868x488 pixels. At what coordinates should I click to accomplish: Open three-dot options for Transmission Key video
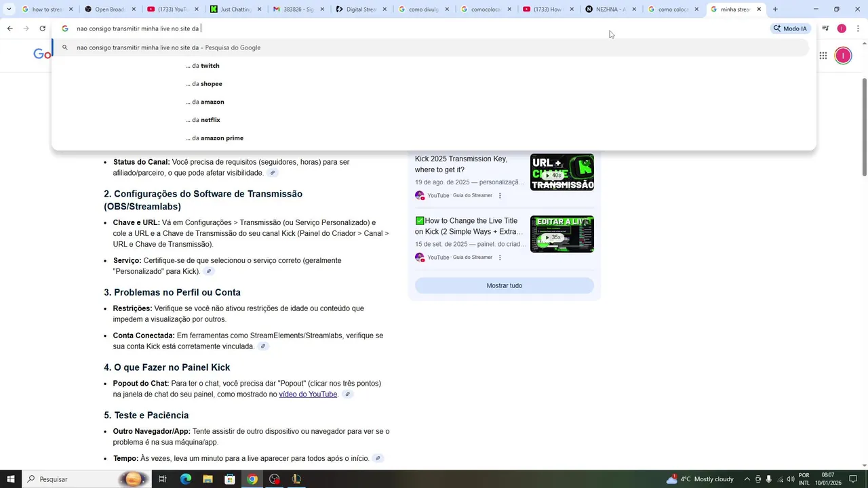tap(500, 196)
